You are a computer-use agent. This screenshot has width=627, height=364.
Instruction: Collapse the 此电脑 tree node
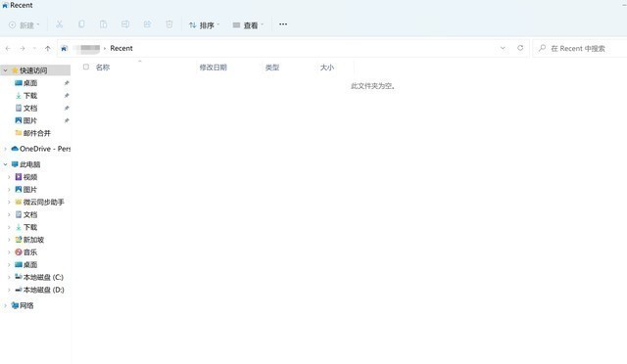pyautogui.click(x=5, y=164)
